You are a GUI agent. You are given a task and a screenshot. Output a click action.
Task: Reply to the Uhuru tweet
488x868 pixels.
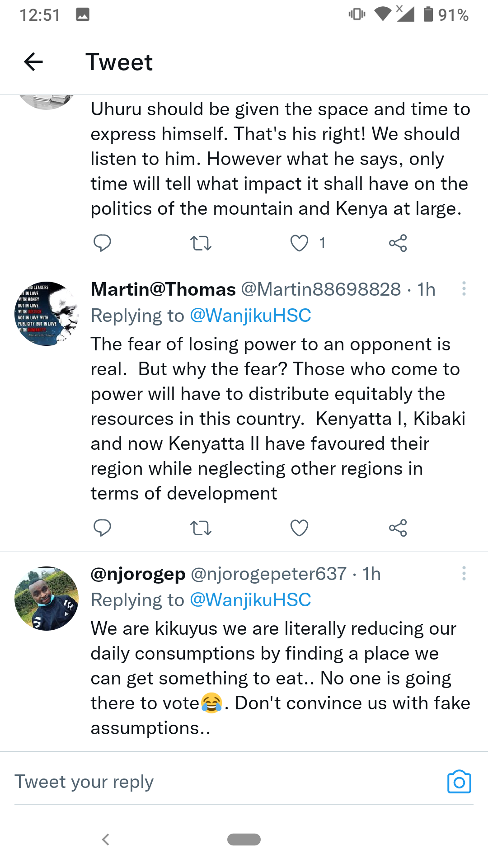click(102, 243)
